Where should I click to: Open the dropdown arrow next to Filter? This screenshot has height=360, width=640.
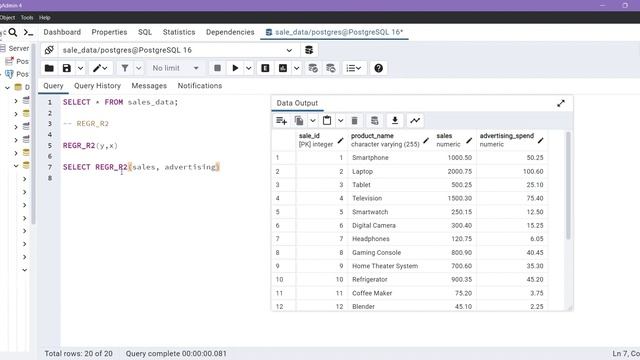coord(139,68)
